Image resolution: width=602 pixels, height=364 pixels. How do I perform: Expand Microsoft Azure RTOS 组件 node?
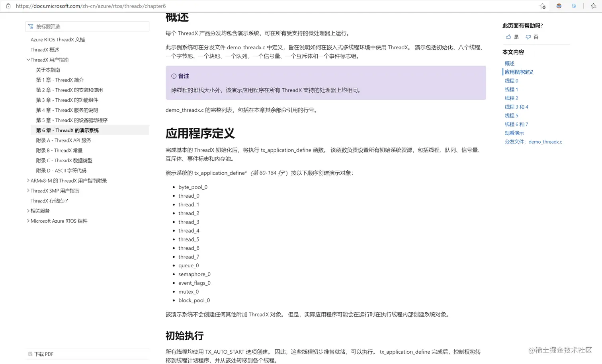tap(28, 221)
